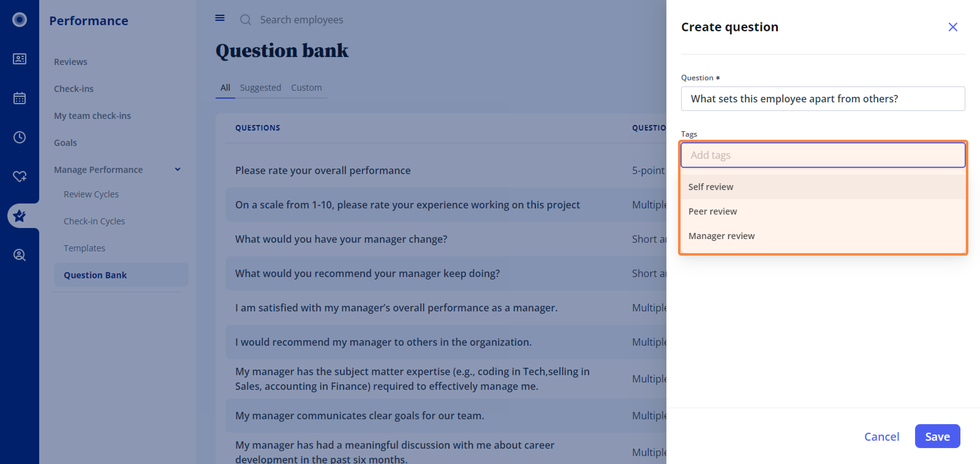Open Templates submenu item
Screen dimensions: 980x464
point(84,248)
